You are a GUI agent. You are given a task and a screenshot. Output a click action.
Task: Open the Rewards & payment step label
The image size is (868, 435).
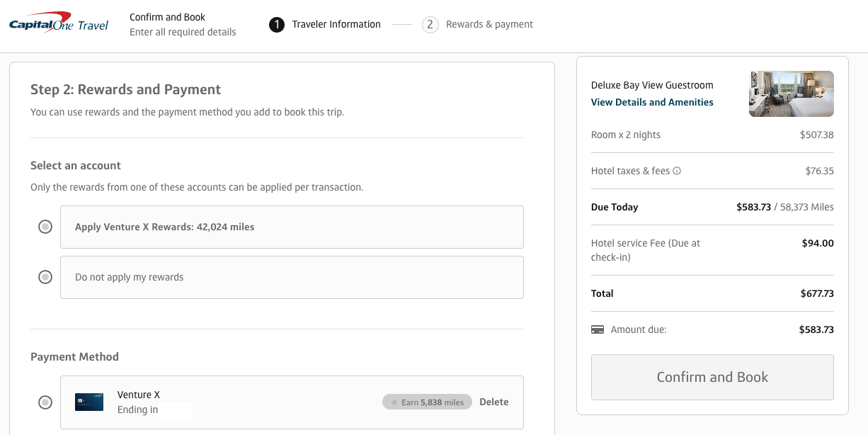[489, 24]
